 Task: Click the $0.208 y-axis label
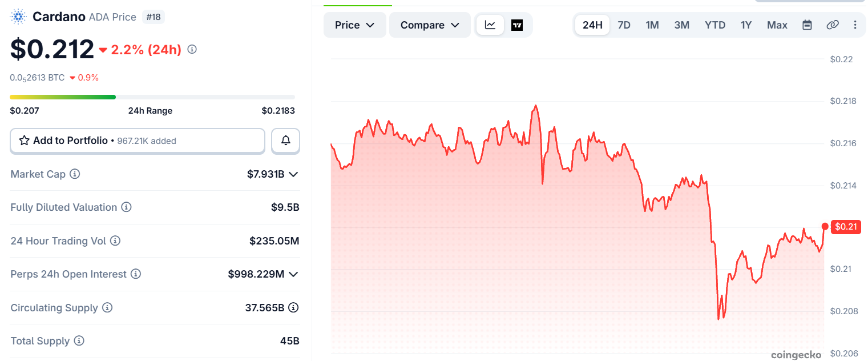coord(843,311)
